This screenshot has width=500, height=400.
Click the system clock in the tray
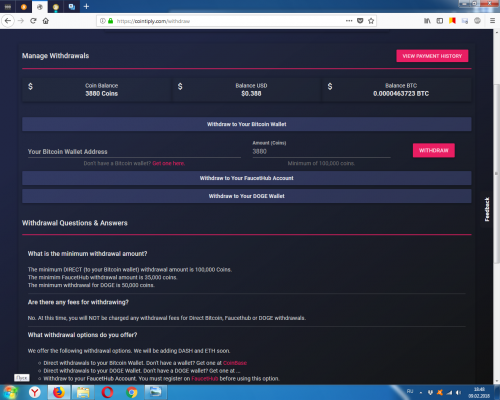[479, 393]
